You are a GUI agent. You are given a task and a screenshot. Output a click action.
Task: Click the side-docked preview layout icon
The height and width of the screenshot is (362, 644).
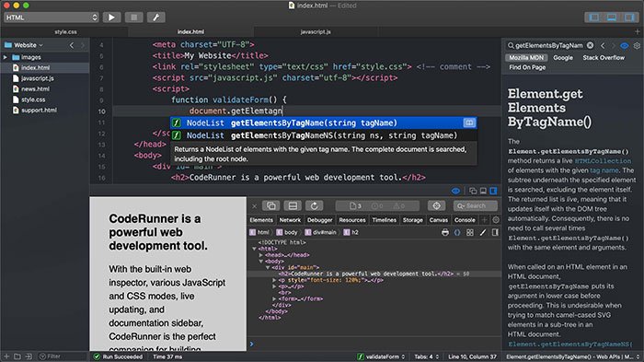coord(494,191)
